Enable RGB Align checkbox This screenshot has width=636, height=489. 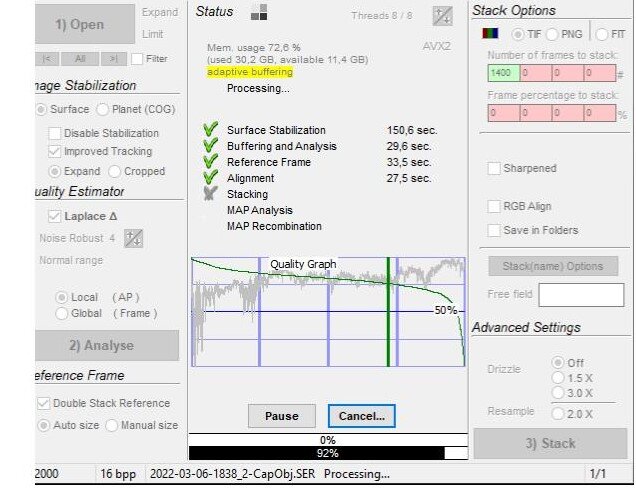[494, 206]
